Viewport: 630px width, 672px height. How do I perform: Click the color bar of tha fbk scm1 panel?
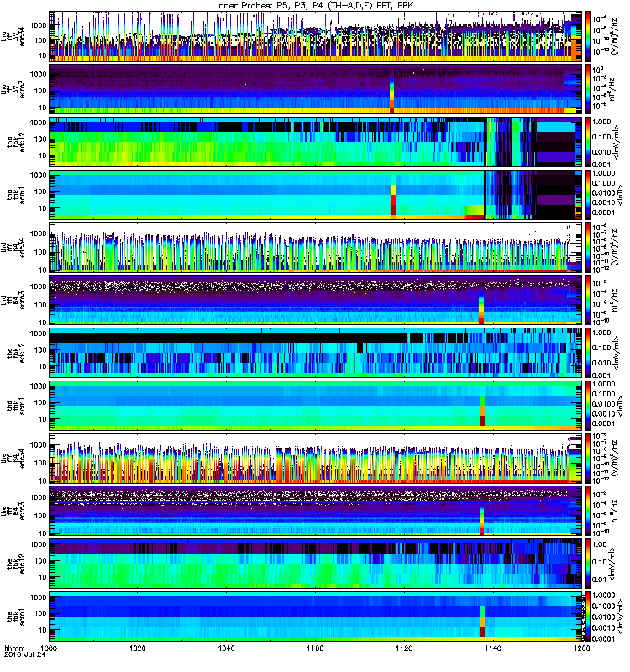click(589, 195)
